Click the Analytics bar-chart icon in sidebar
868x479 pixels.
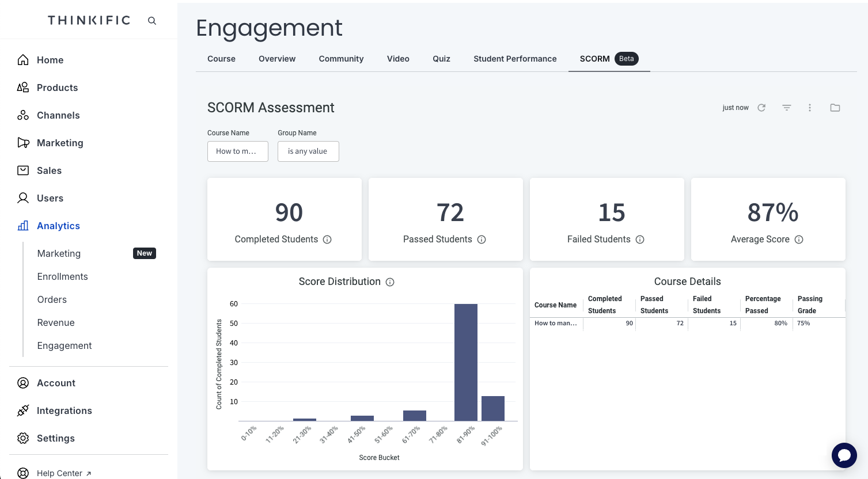click(x=23, y=226)
